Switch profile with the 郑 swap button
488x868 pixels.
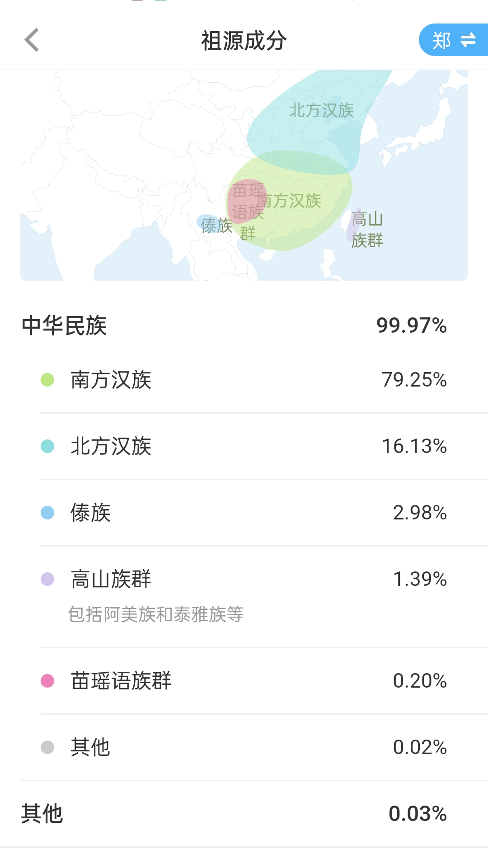coord(454,40)
